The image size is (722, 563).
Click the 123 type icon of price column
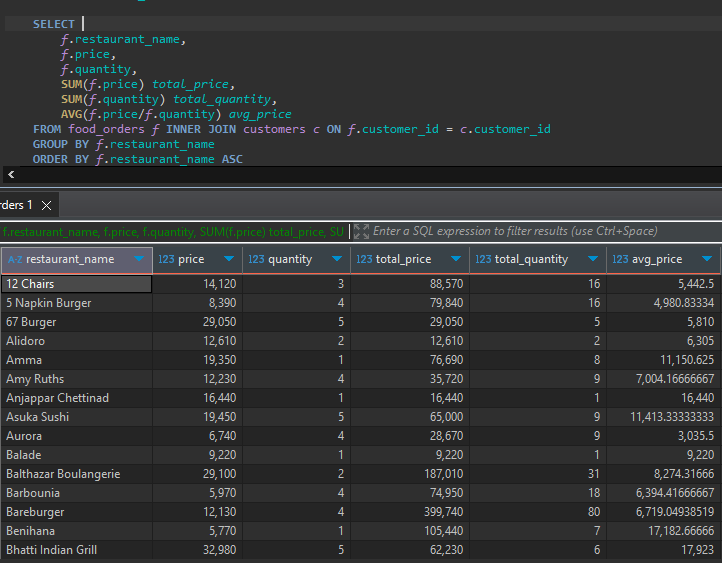pos(166,260)
